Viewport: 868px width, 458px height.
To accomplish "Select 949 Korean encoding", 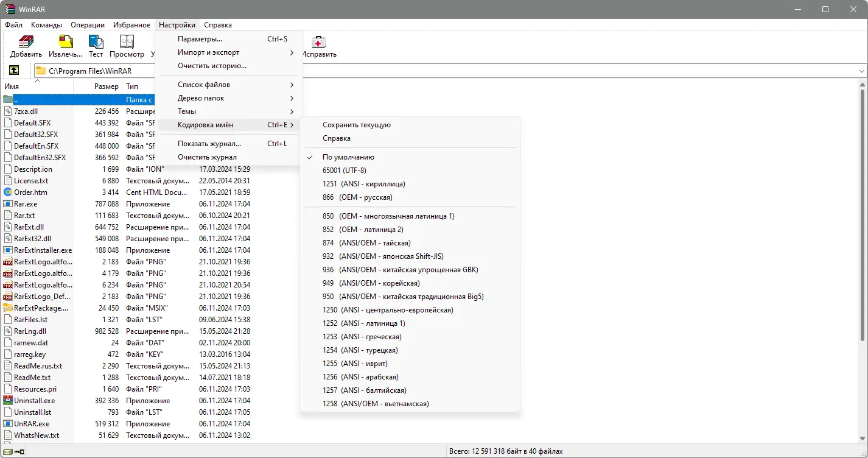I will (410, 283).
